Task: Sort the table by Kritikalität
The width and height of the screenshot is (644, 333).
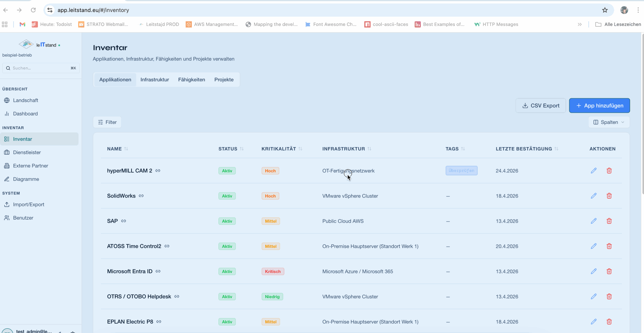Action: pyautogui.click(x=282, y=149)
